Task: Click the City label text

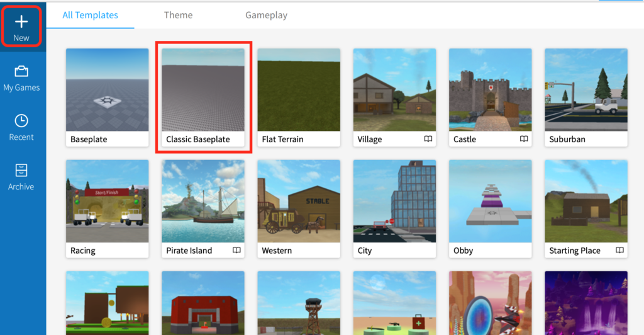Action: coord(364,251)
